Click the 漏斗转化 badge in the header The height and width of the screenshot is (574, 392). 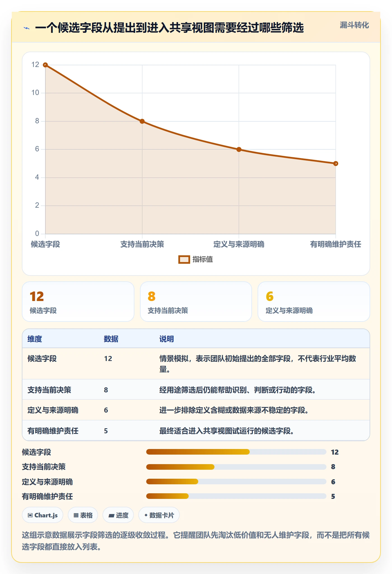[x=354, y=25]
